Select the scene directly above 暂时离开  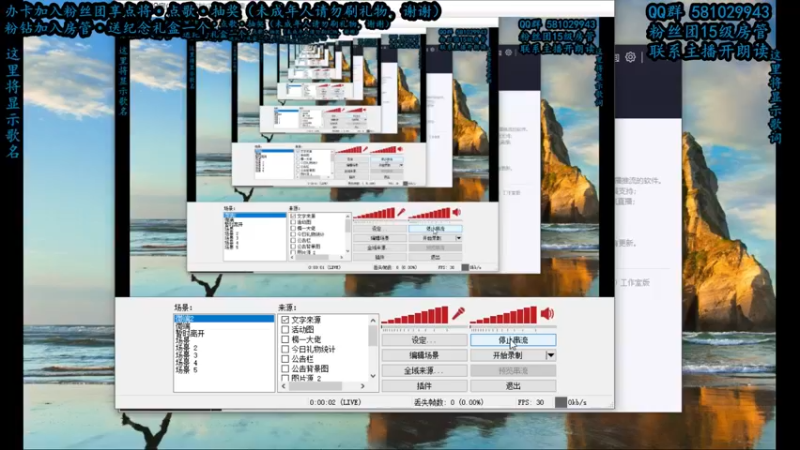coord(183,326)
